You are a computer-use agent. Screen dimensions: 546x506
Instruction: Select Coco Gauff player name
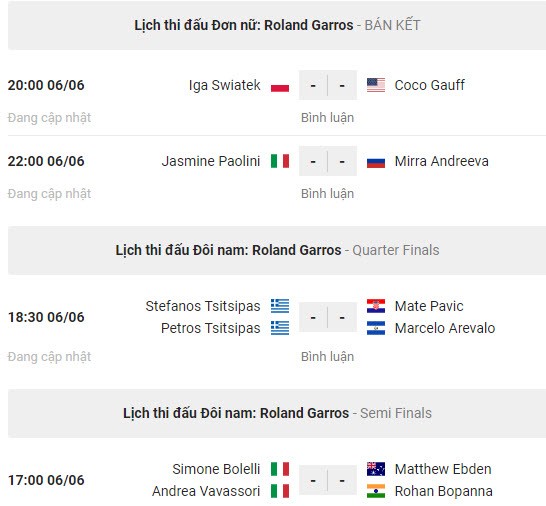pyautogui.click(x=429, y=85)
